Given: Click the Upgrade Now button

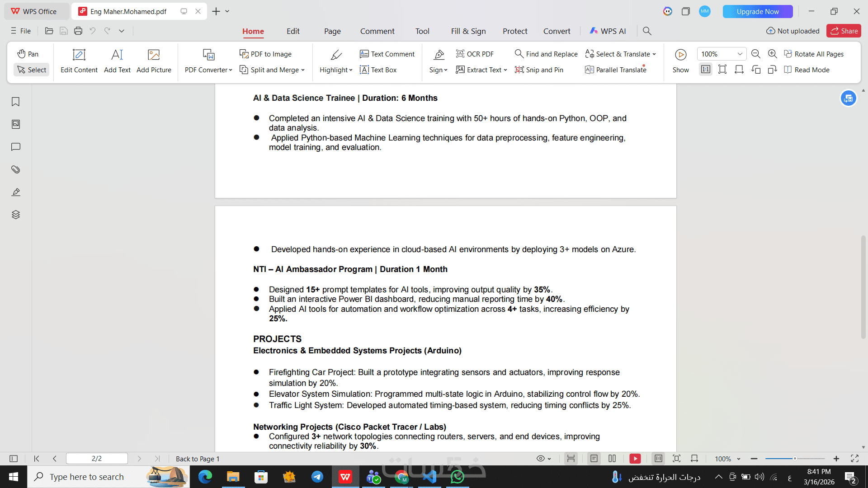Looking at the screenshot, I should (757, 11).
